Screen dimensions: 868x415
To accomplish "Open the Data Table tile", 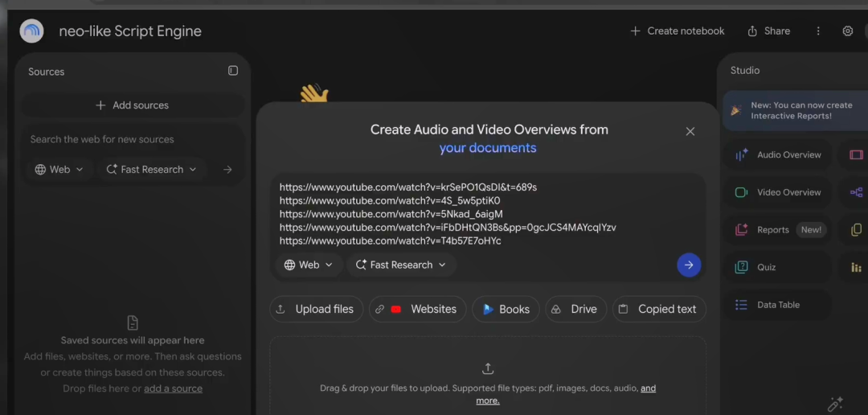I will coord(777,305).
